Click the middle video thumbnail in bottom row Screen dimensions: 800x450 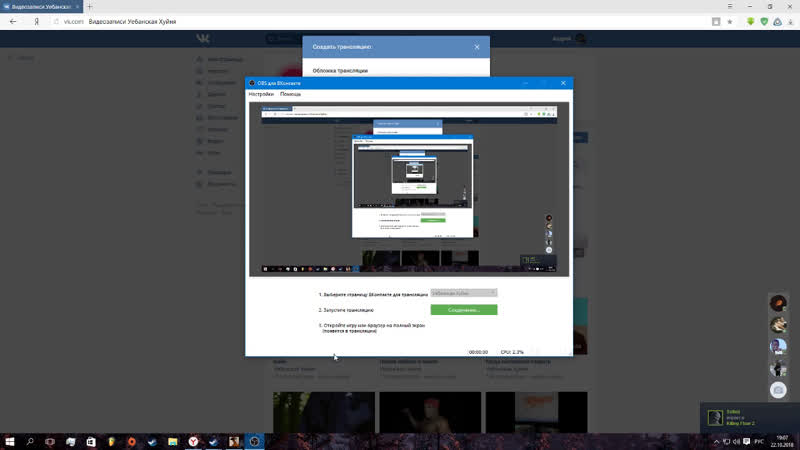(430, 413)
